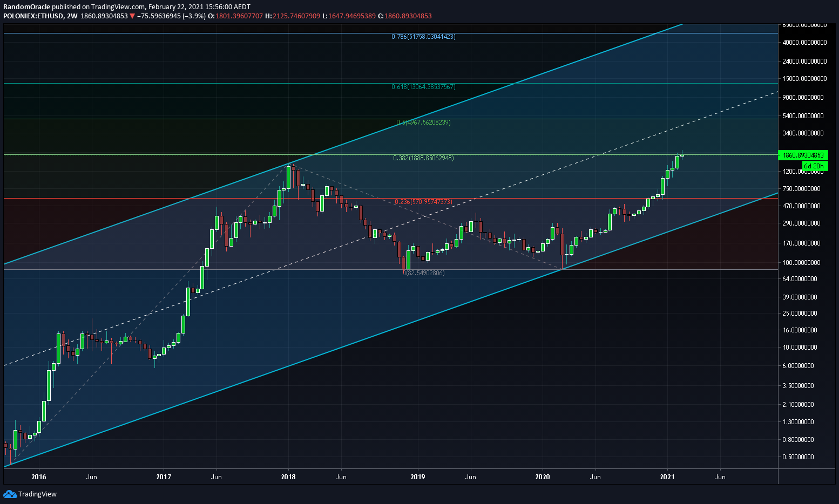Click the 1.30000000 price axis label
Screen dimensions: 839x504
click(x=798, y=422)
